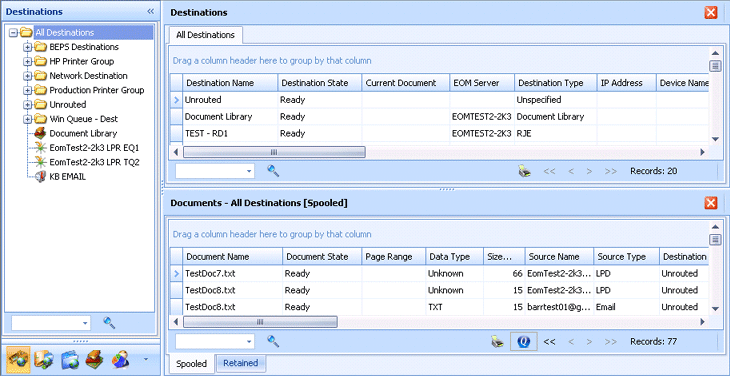
Task: Sort by Source Type column header
Action: pos(627,256)
